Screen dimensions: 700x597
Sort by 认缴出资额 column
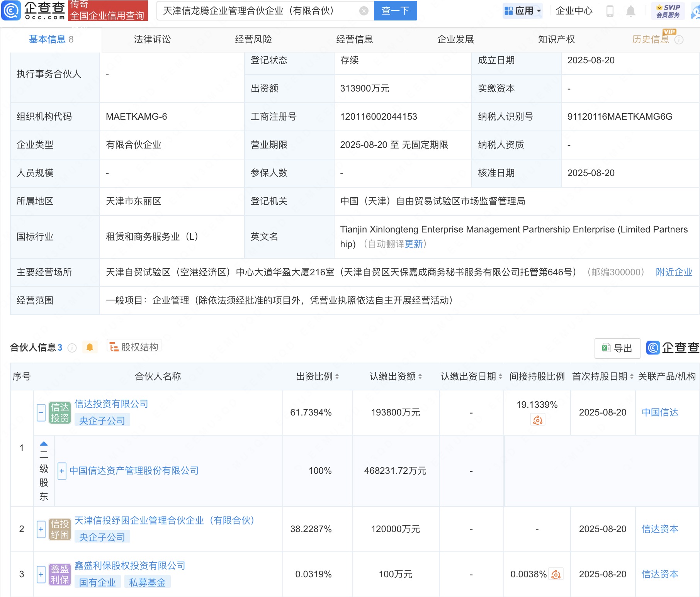(420, 377)
